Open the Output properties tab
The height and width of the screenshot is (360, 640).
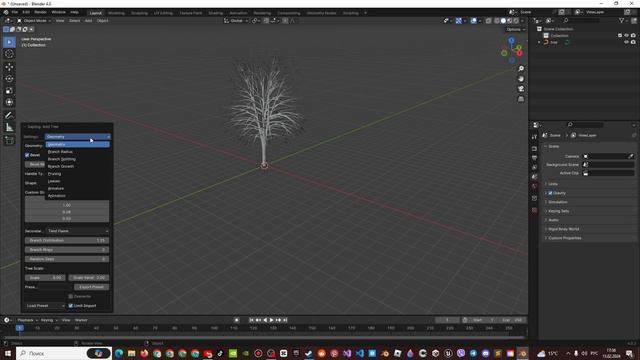click(535, 158)
